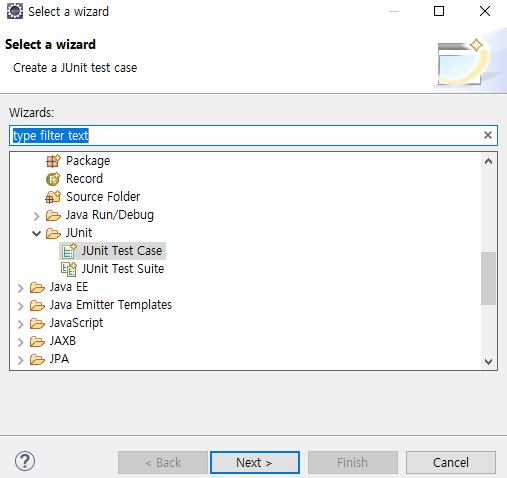Screen dimensions: 507x478
Task: Click the wizard list scrollbar thumb
Action: tap(488, 278)
